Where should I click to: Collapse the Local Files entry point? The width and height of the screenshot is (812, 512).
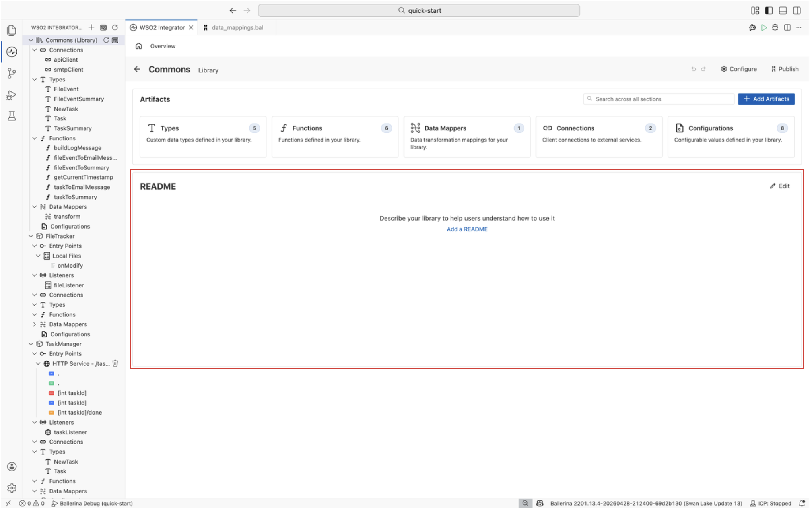38,256
